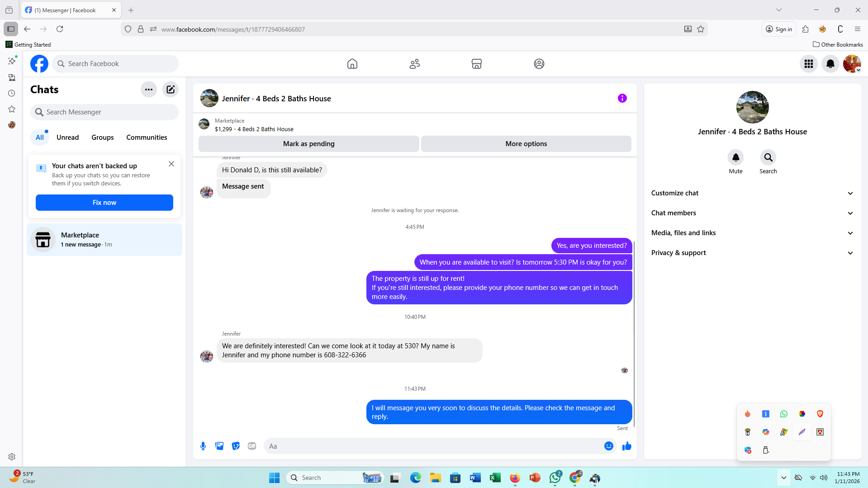This screenshot has height=488, width=868.
Task: Go back in browser history
Action: pyautogui.click(x=27, y=29)
